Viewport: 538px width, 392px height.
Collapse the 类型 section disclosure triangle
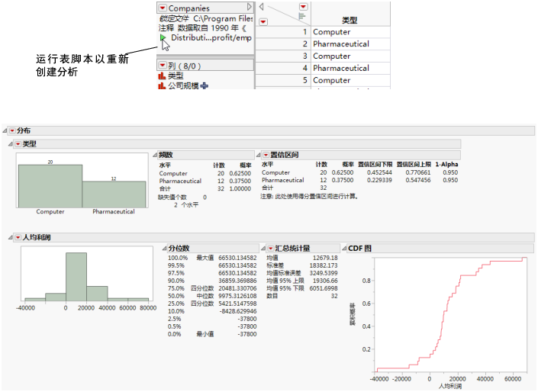pyautogui.click(x=11, y=144)
